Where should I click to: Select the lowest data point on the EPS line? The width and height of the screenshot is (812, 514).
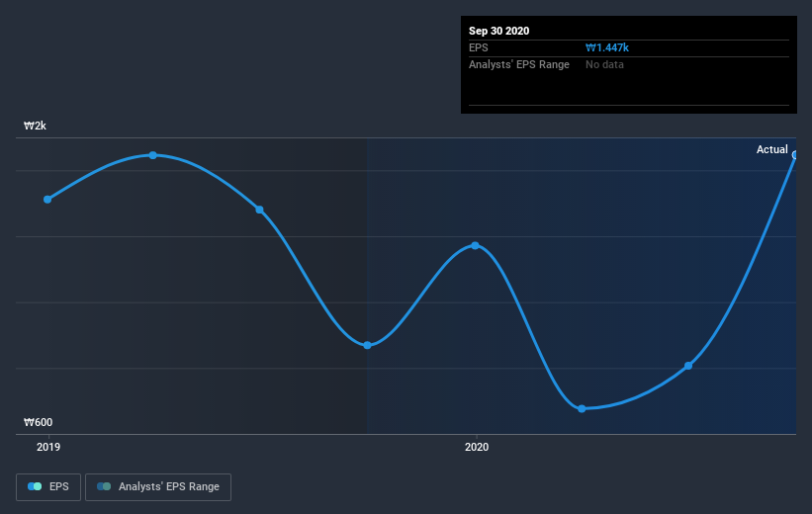click(x=582, y=409)
